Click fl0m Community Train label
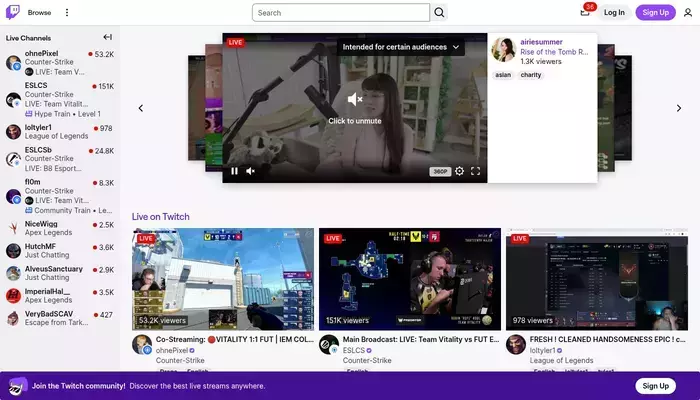 coord(68,210)
